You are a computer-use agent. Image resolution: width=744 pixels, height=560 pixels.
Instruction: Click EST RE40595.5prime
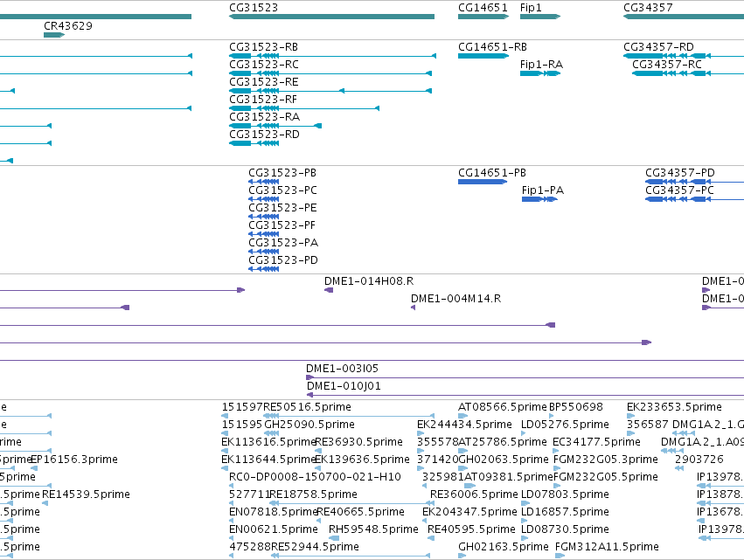471,529
